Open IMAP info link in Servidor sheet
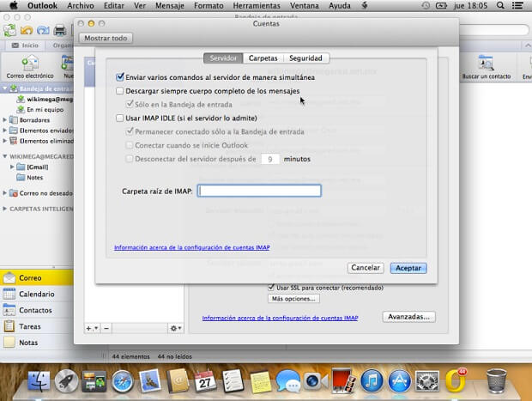This screenshot has height=401, width=532. click(x=192, y=247)
